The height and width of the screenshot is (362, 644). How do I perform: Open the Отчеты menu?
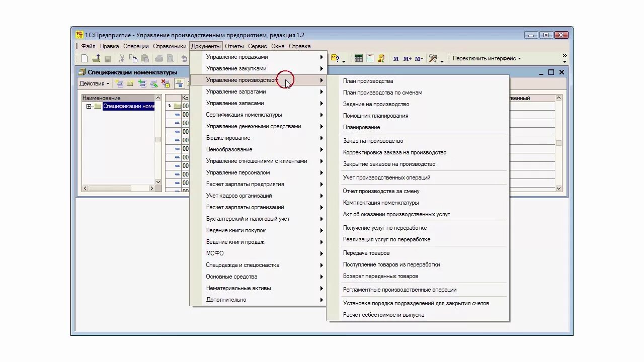(x=234, y=46)
